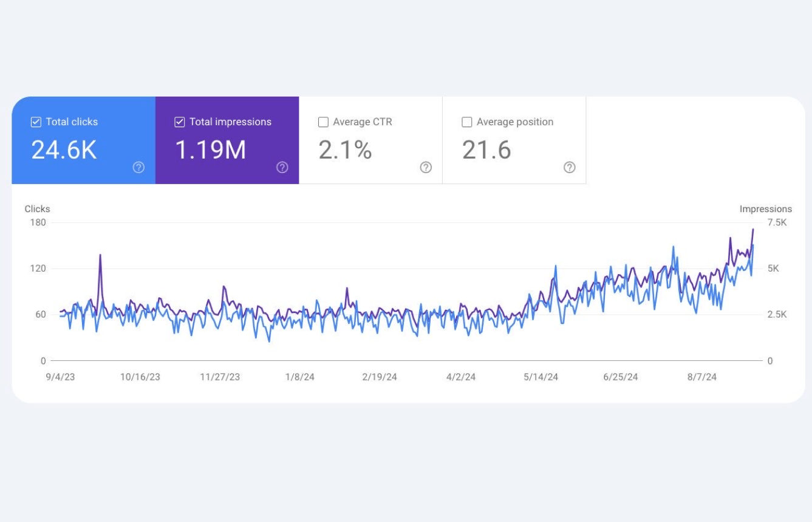
Task: Disable the Total impressions checkbox
Action: [180, 122]
